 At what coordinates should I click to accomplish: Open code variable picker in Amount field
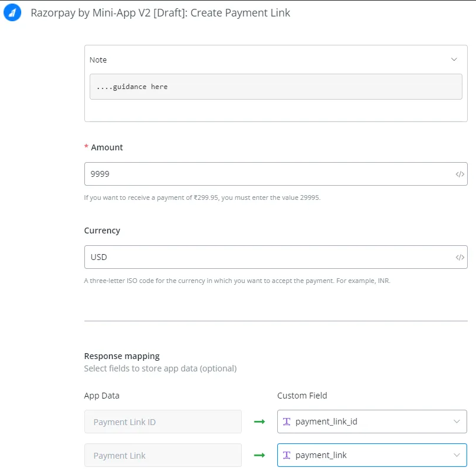coord(459,174)
